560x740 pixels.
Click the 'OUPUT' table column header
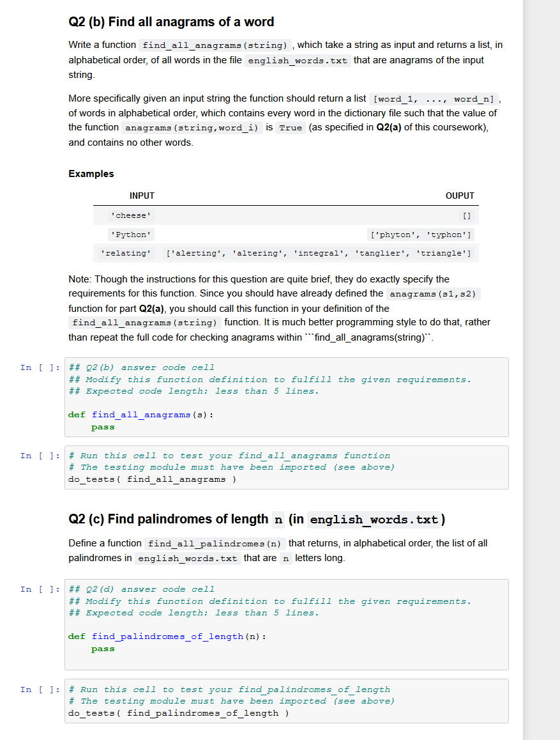pos(460,196)
